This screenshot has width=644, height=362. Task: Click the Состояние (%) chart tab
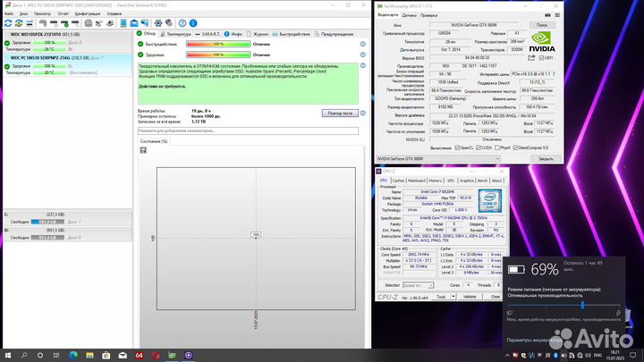[x=154, y=141]
